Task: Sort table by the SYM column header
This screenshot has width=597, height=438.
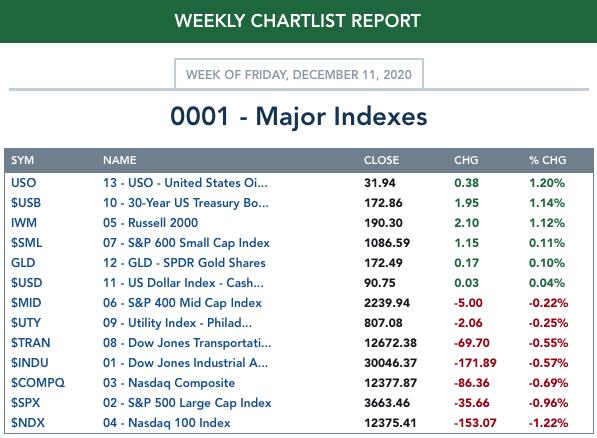Action: click(22, 160)
